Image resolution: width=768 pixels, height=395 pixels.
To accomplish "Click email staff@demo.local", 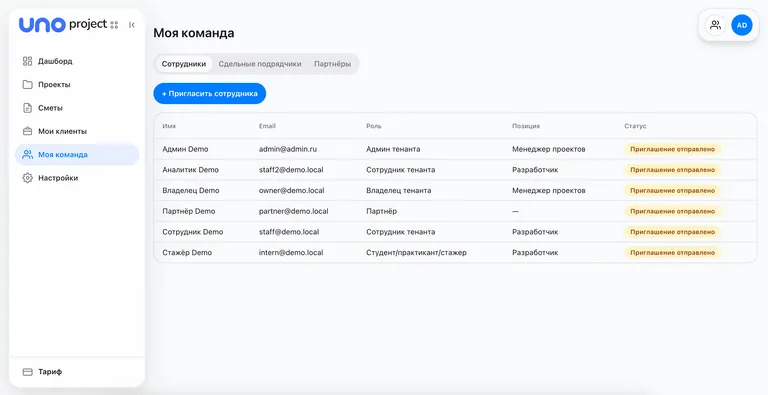I will click(289, 232).
